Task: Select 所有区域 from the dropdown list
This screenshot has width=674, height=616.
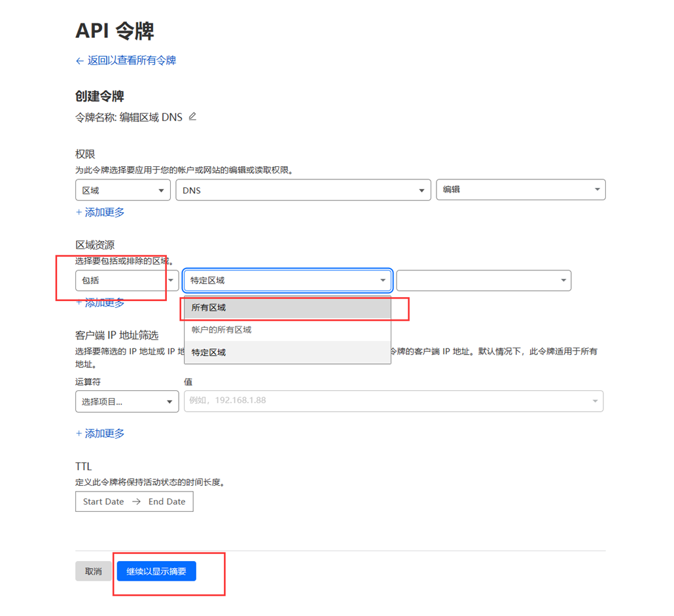Action: coord(287,308)
